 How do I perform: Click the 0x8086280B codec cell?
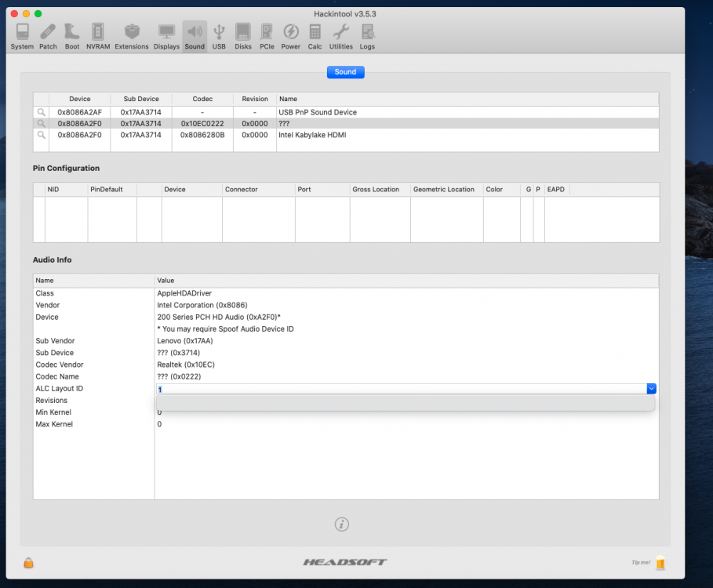(x=202, y=135)
